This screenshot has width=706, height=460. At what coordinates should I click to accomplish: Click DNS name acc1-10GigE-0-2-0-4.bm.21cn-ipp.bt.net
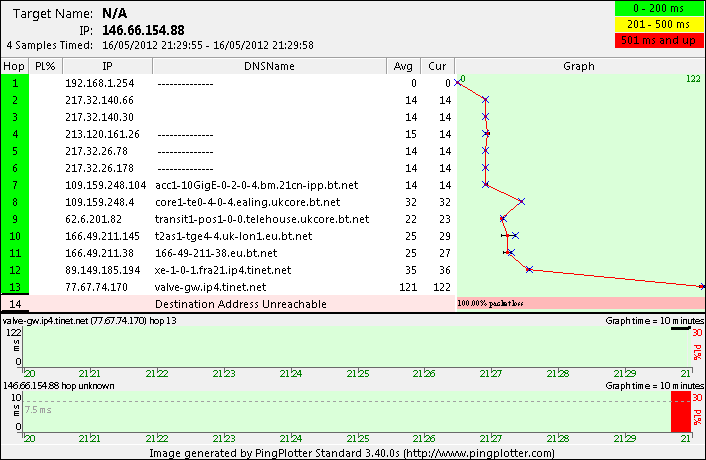tap(257, 185)
